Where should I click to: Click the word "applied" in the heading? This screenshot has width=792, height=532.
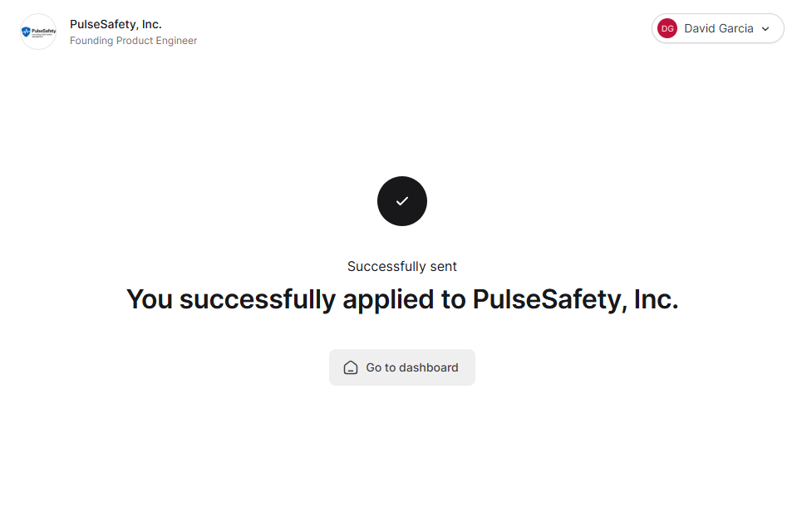pos(391,299)
